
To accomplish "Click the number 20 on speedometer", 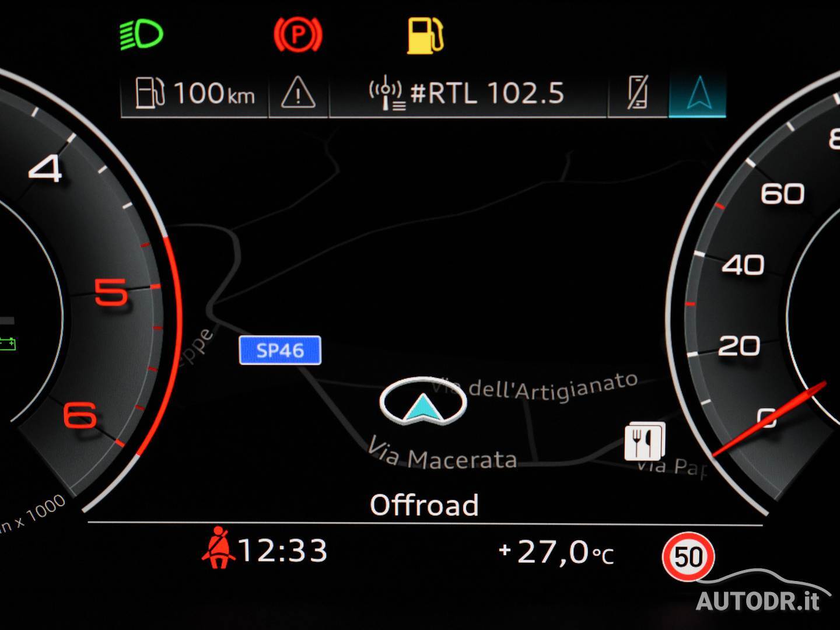I will [739, 346].
